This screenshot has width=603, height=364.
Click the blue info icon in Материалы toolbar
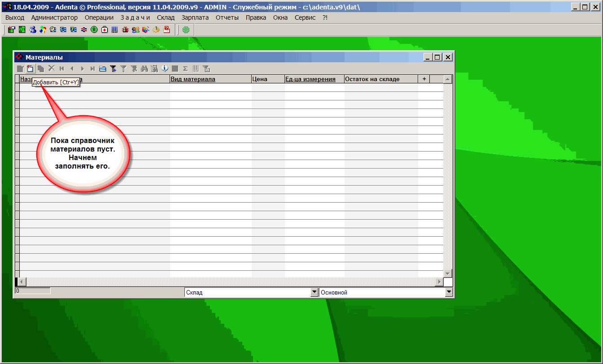pos(165,69)
